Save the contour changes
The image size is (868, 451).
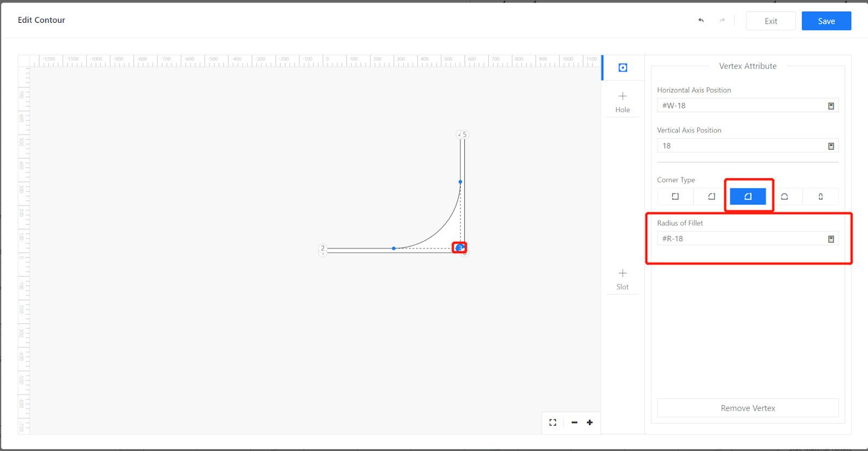coord(826,21)
